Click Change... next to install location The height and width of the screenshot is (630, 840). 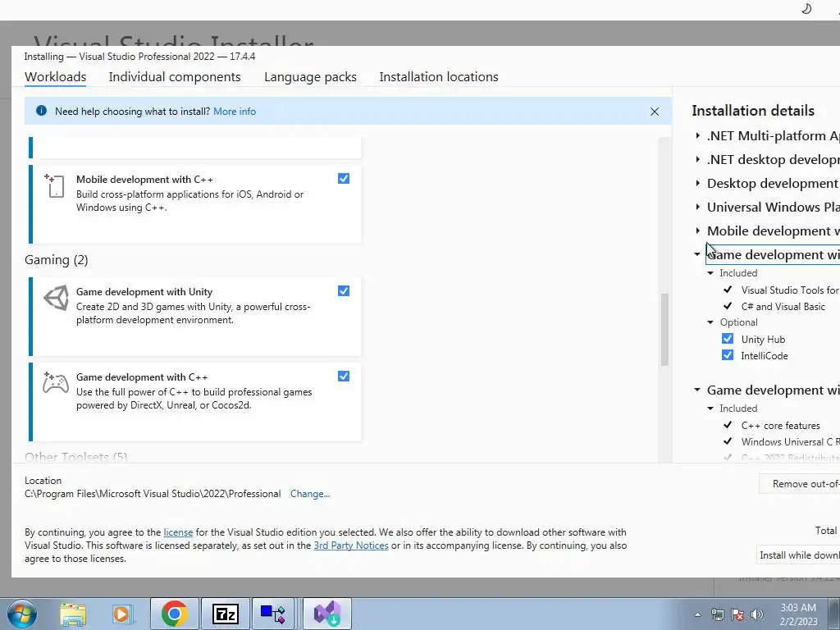point(310,493)
